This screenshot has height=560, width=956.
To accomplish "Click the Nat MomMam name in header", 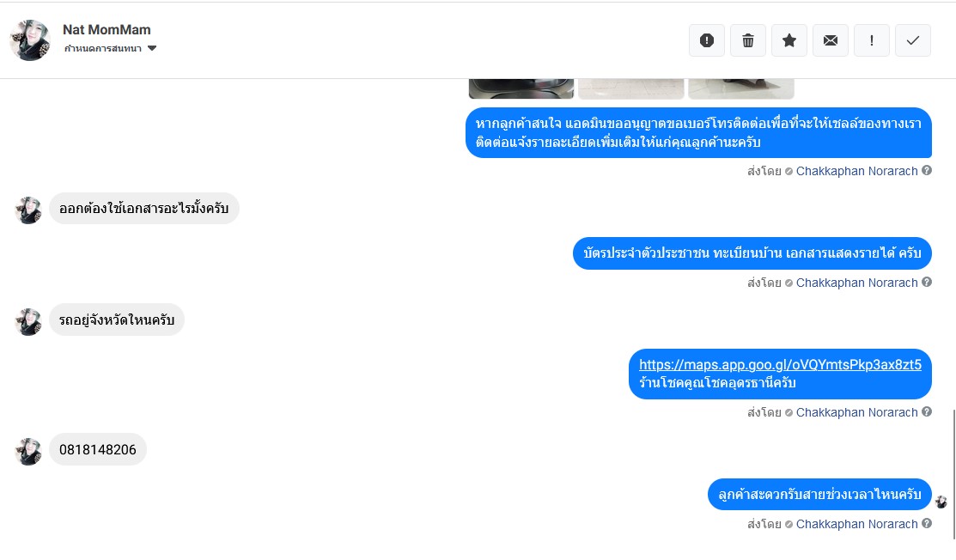I will [107, 30].
